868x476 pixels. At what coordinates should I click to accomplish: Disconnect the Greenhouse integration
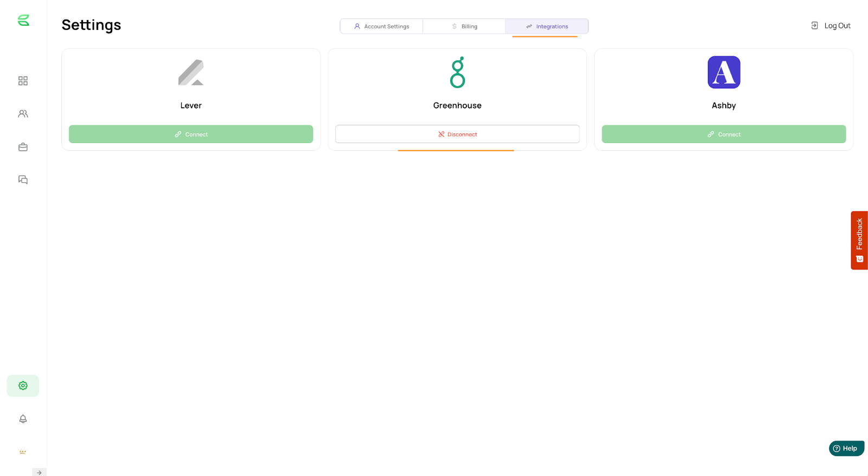(457, 134)
